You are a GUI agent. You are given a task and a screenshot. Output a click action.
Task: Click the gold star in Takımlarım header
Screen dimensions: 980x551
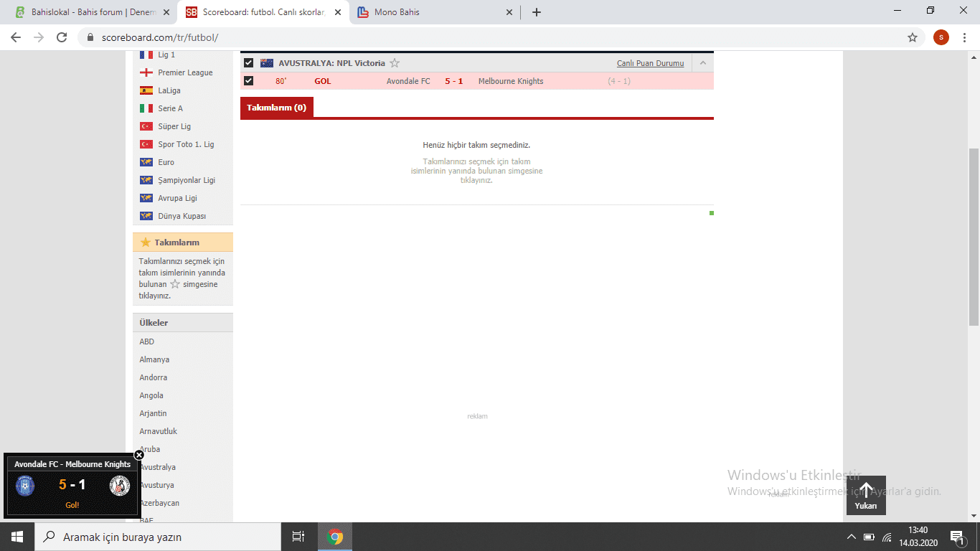pyautogui.click(x=146, y=242)
